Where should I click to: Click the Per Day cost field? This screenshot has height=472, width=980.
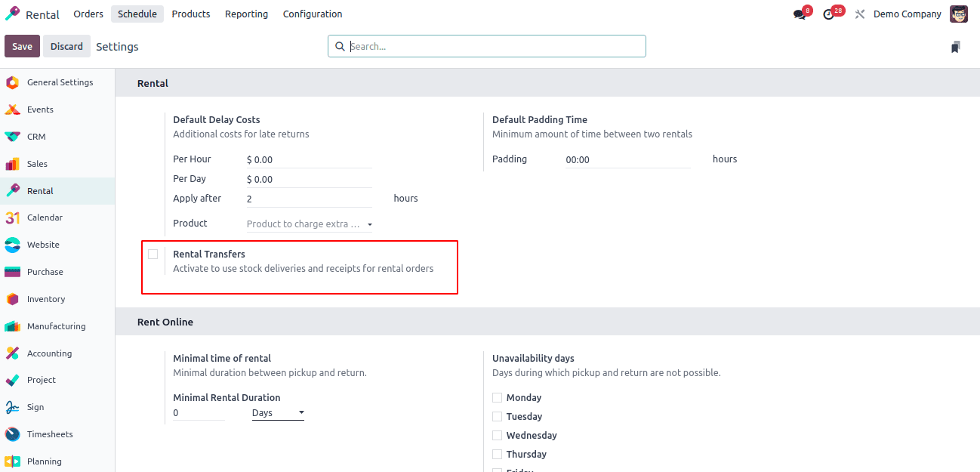point(310,180)
